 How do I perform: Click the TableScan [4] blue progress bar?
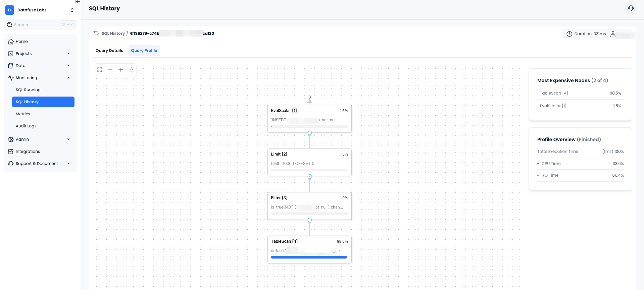pos(309,257)
